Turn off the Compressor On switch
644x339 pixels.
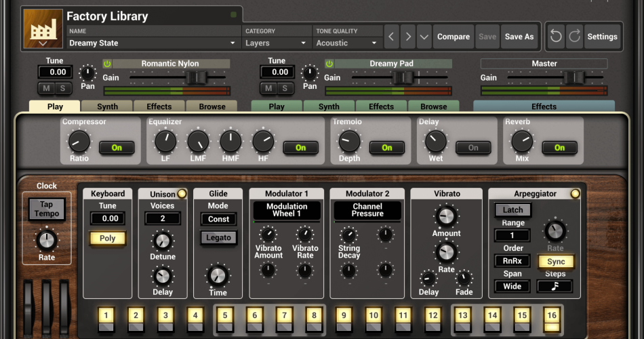pos(117,147)
